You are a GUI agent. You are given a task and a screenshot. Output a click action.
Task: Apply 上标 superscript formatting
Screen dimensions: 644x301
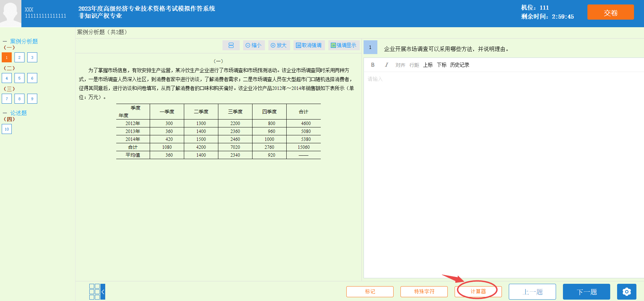(x=428, y=65)
